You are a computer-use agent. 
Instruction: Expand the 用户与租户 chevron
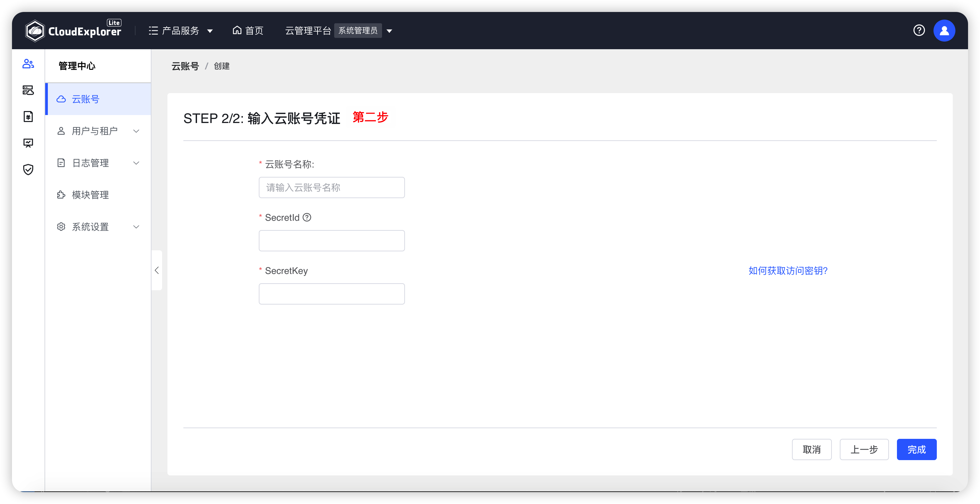click(136, 131)
